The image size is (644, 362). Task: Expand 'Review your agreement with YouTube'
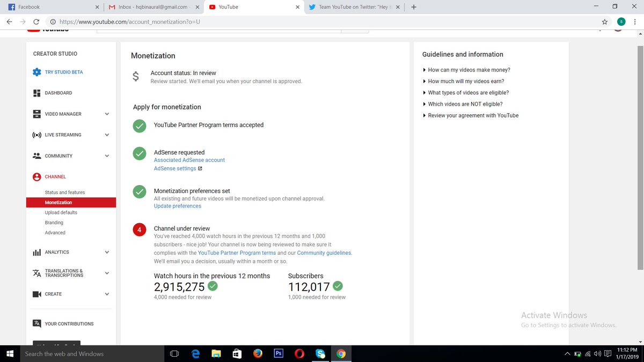click(x=471, y=115)
